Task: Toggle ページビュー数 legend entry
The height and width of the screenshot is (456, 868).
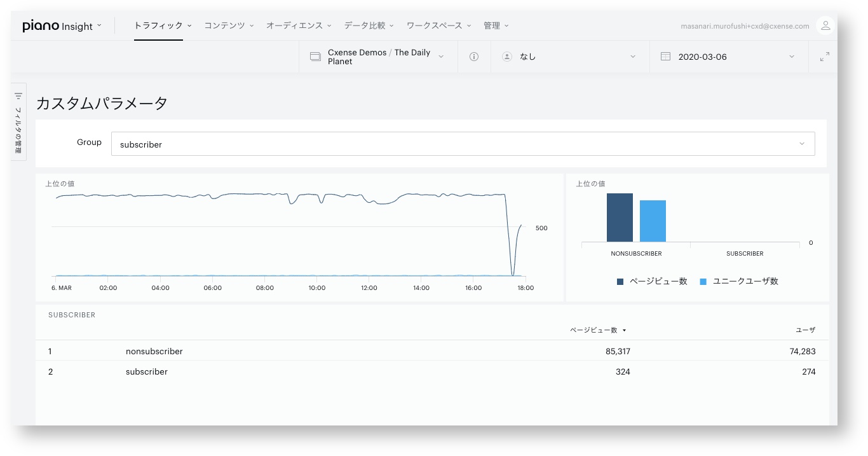Action: tap(652, 281)
